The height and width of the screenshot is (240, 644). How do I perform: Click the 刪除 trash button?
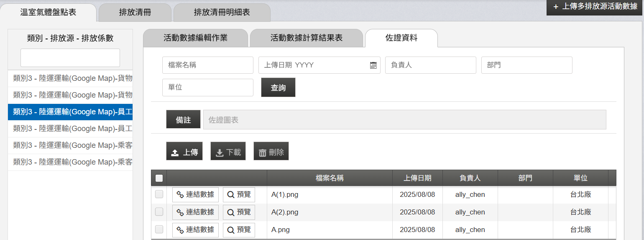(x=271, y=151)
